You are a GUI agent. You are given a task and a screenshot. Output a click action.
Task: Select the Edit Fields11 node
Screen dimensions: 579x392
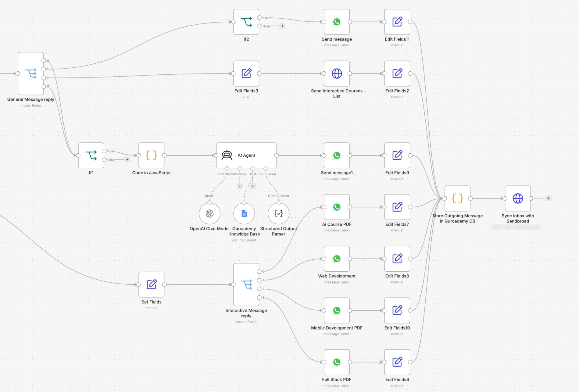[397, 22]
